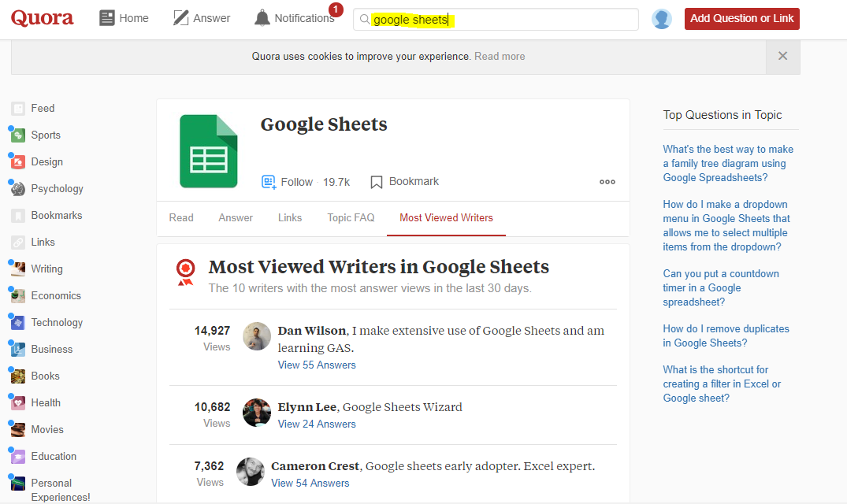
Task: Open the user profile avatar
Action: (662, 19)
